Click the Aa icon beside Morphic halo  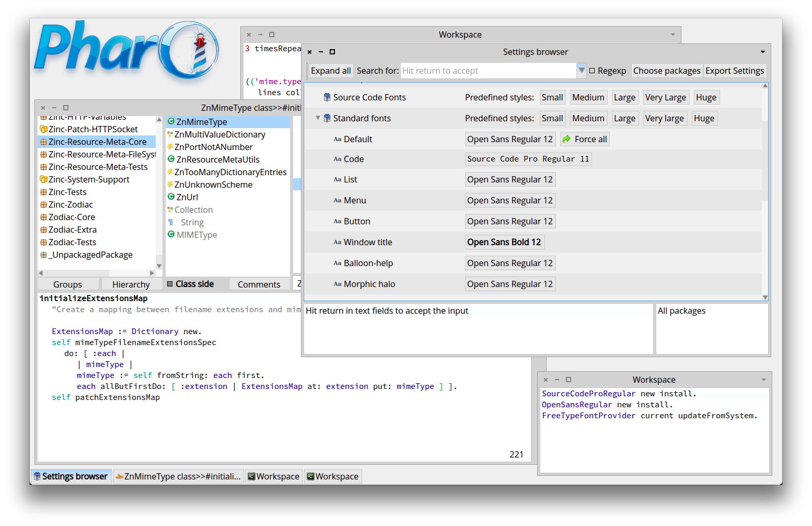point(338,284)
